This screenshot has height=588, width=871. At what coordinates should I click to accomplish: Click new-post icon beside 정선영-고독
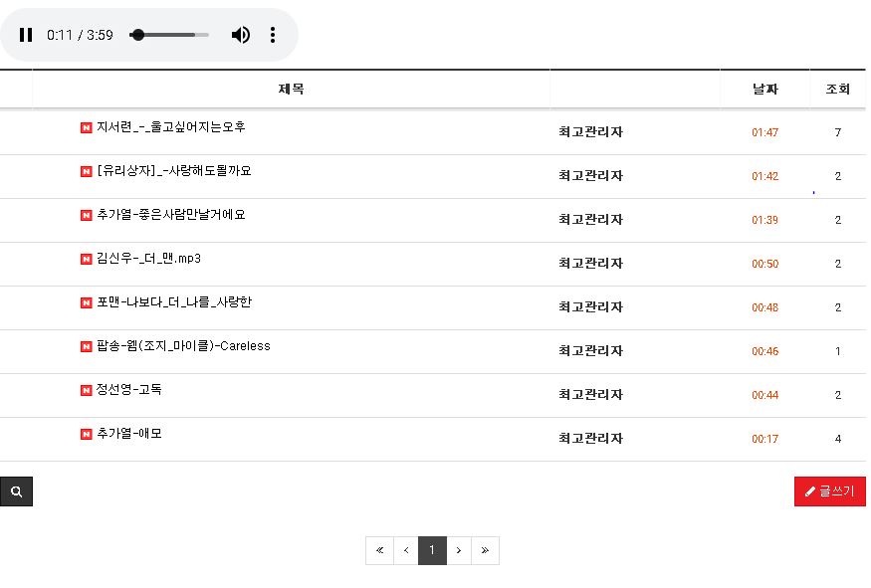pos(87,390)
